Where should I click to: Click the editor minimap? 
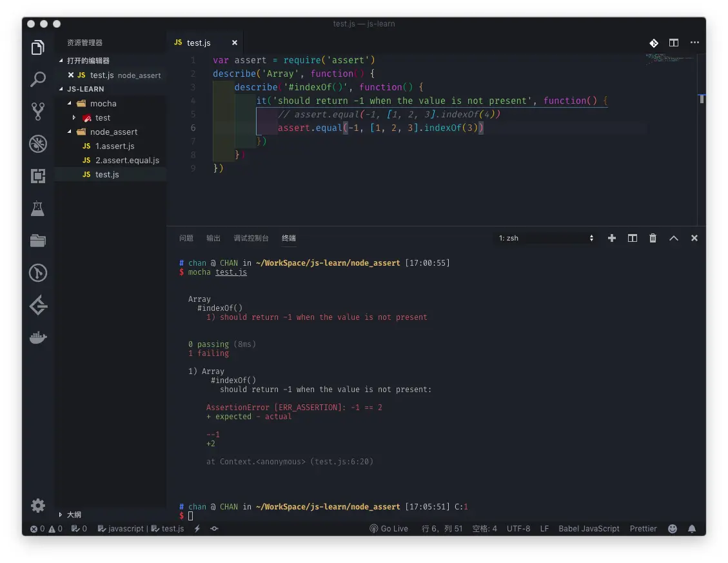click(669, 58)
